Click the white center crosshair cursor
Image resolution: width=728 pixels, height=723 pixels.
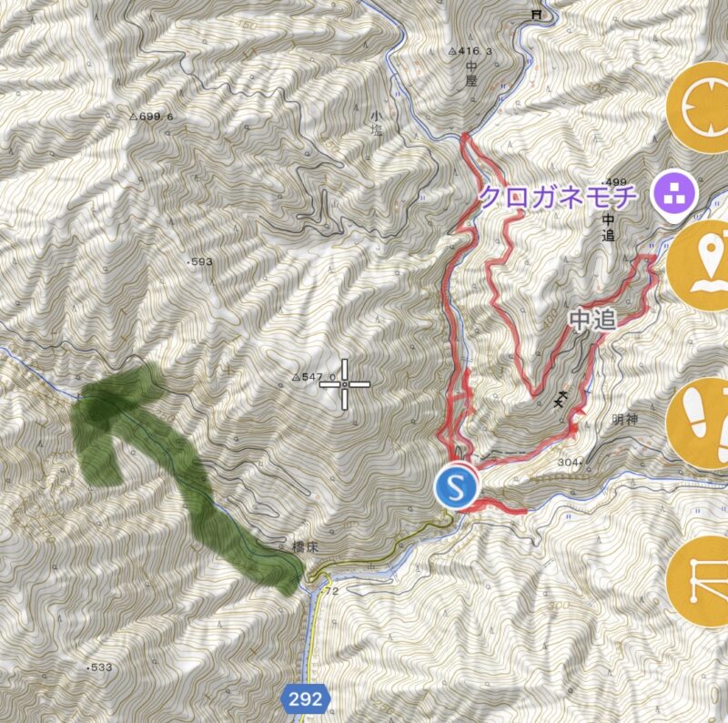[x=345, y=384]
